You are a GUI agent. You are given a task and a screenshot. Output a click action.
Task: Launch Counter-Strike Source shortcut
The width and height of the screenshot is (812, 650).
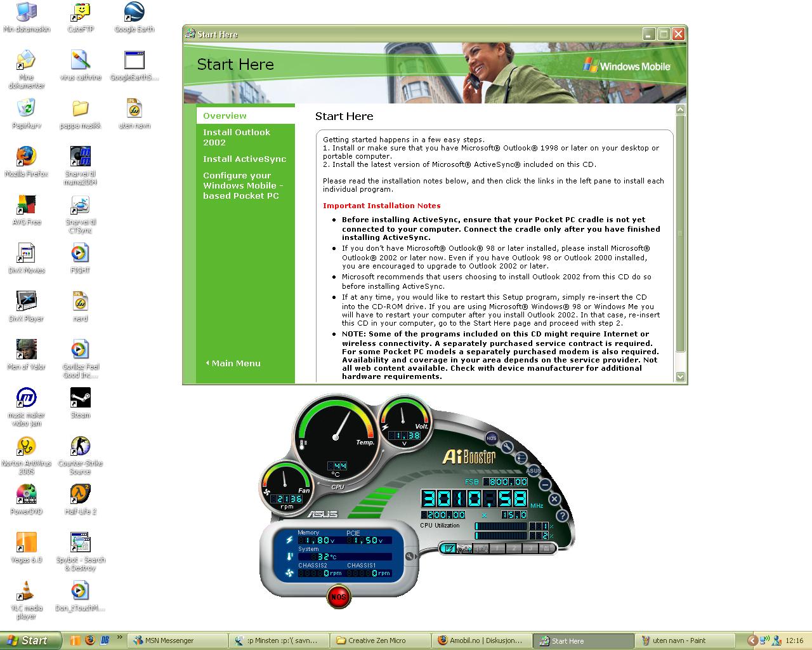point(80,455)
